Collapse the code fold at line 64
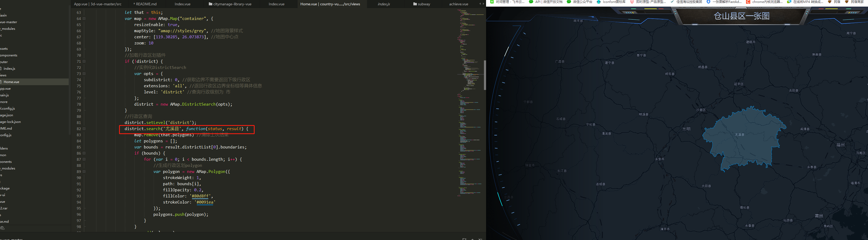868x240 pixels. 84,19
